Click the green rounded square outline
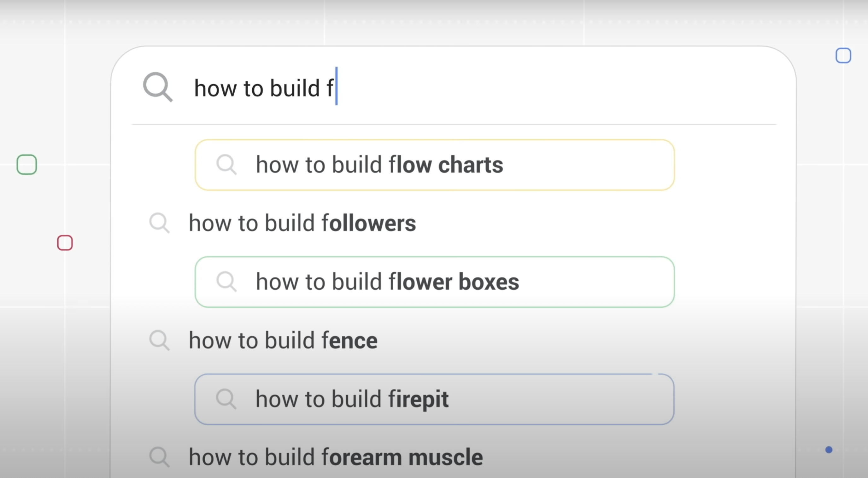This screenshot has width=868, height=478. pos(26,164)
